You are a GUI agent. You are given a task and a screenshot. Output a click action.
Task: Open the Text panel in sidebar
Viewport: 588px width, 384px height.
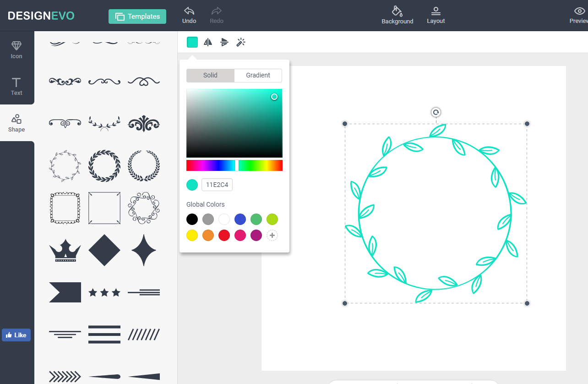16,87
